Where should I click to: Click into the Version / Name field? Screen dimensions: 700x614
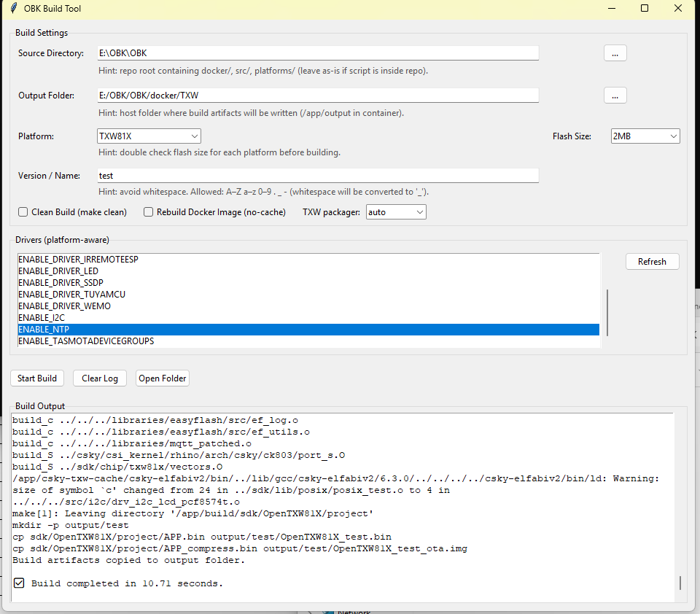click(318, 176)
